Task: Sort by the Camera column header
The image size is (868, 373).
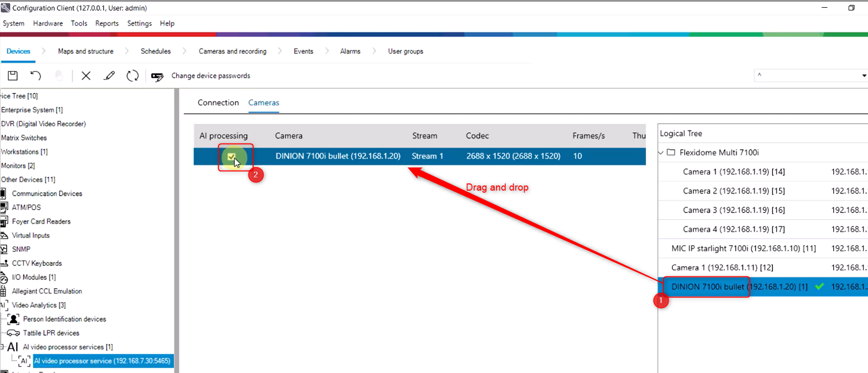Action: (289, 136)
